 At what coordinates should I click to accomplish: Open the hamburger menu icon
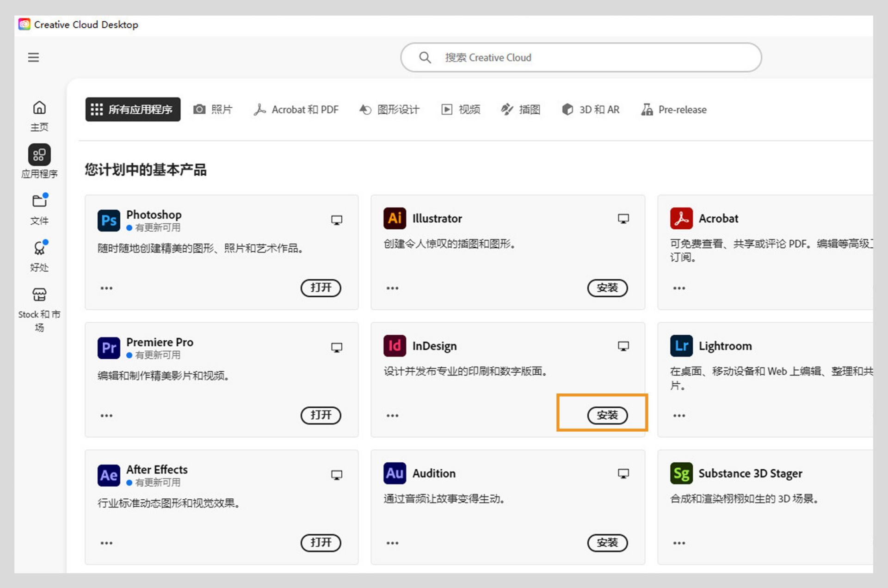pyautogui.click(x=33, y=57)
